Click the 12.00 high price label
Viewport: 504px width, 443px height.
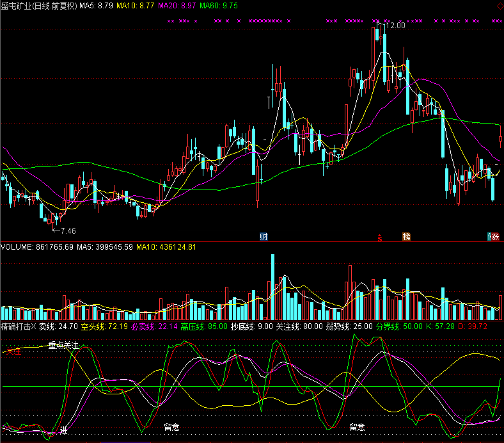[395, 26]
